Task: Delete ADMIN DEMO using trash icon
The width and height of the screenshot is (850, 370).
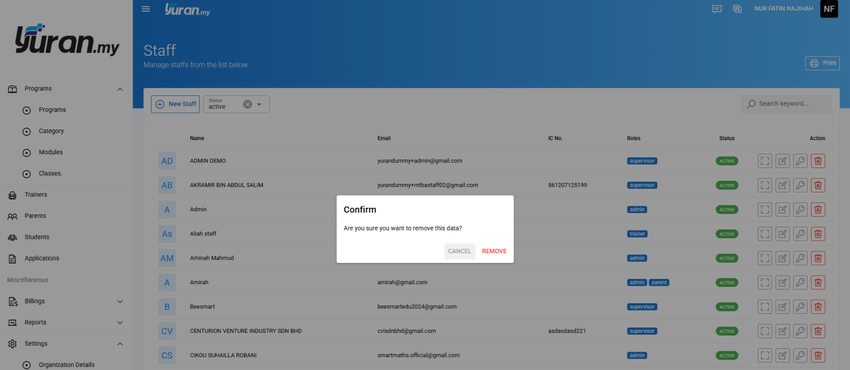Action: [x=818, y=161]
